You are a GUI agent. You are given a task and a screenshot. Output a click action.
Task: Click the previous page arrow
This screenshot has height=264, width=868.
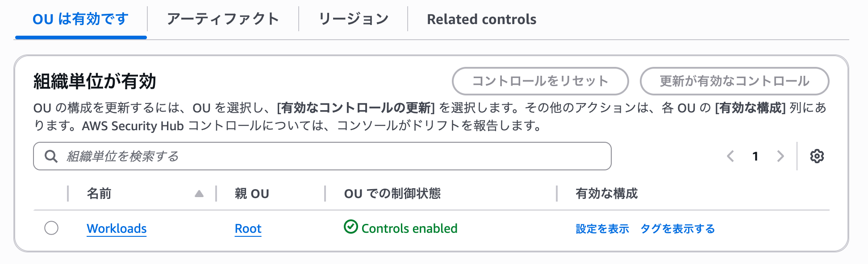pyautogui.click(x=730, y=156)
